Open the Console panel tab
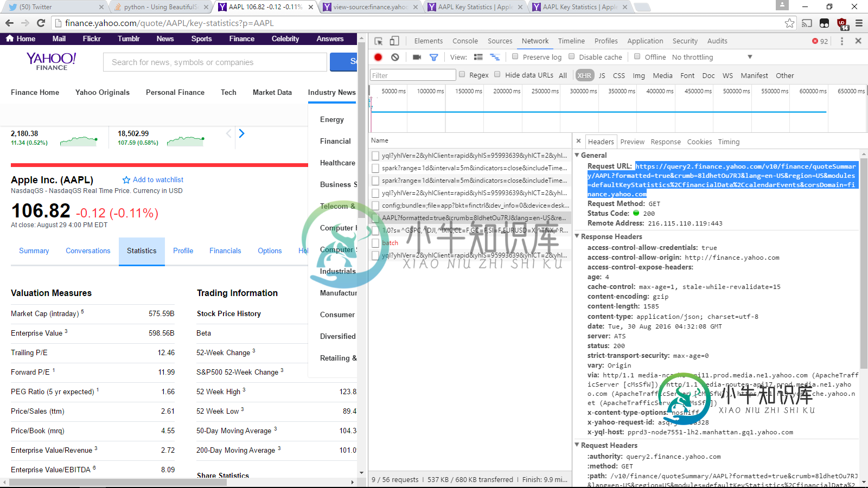The height and width of the screenshot is (488, 868). point(465,41)
